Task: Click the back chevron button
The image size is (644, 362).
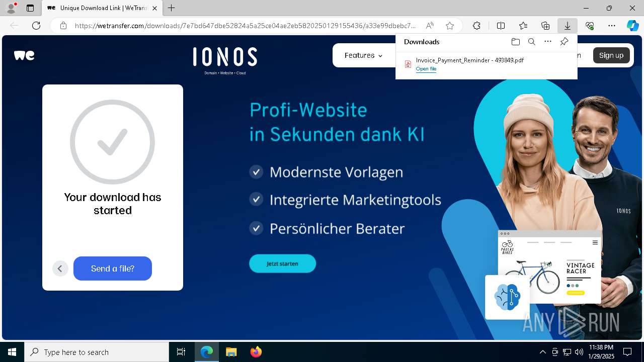Action: [x=60, y=268]
